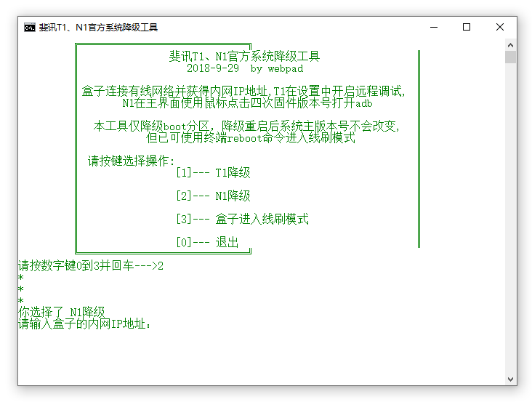532x402 pixels.
Task: Select the "[3]--- 盒子进入线刷模式" option line
Action: point(242,219)
